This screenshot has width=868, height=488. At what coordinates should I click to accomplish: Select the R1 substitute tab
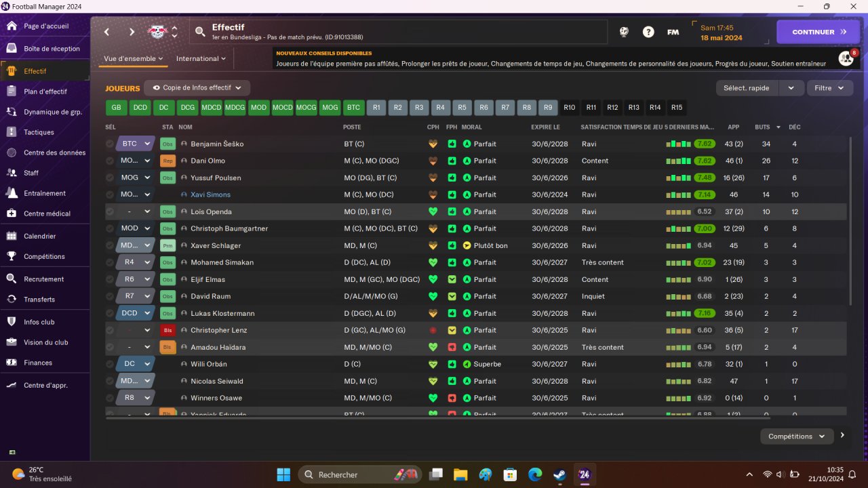[x=377, y=107]
